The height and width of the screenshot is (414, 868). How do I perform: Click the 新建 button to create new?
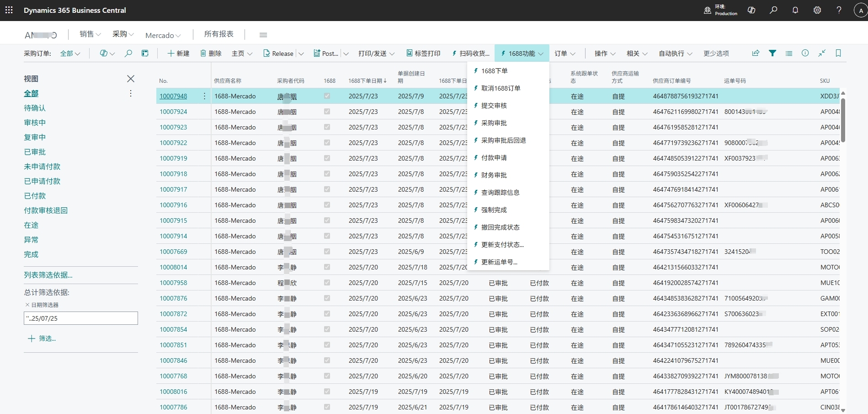coord(178,53)
